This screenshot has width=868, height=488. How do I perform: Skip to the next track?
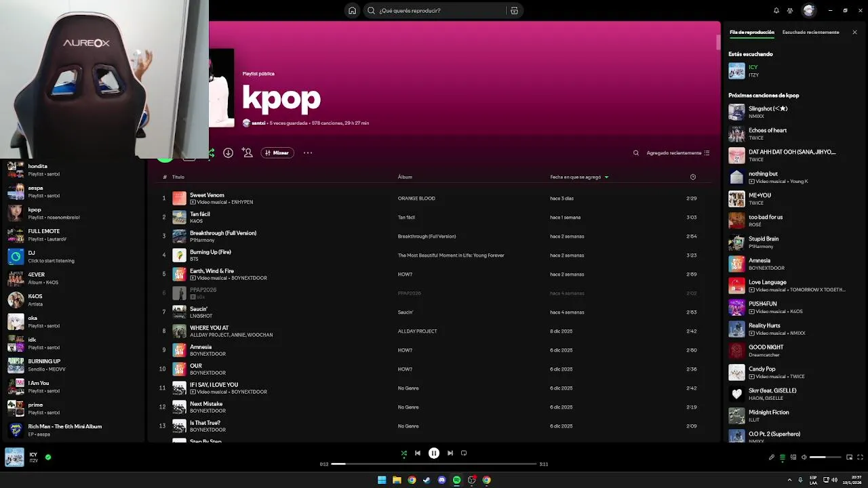pyautogui.click(x=450, y=453)
